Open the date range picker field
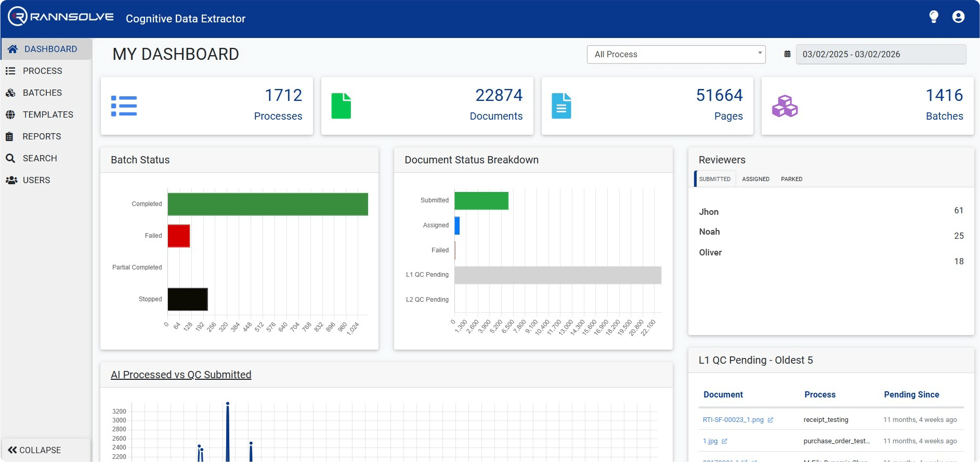 (881, 54)
